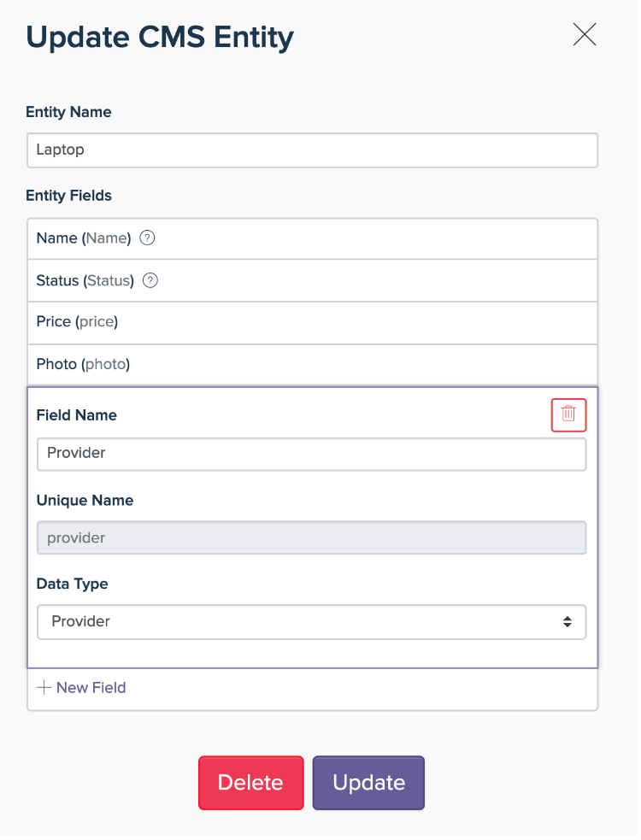This screenshot has width=641, height=840.
Task: Click the help icon next to Name field
Action: click(147, 238)
